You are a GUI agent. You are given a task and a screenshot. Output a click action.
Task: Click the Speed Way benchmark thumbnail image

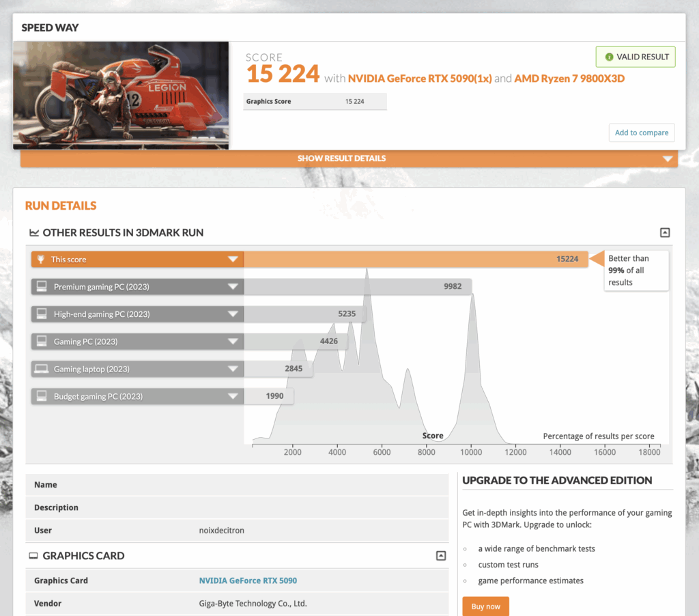click(121, 95)
